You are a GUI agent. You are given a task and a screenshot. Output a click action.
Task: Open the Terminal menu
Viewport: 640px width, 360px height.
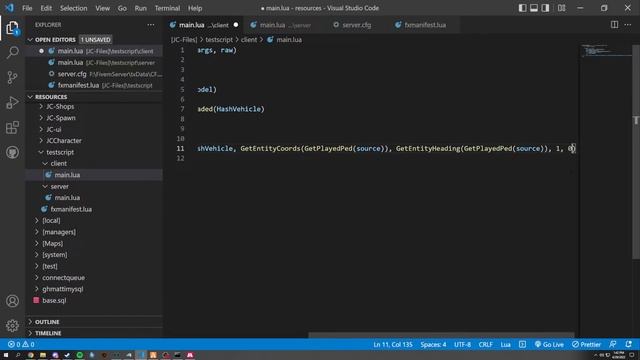coord(167,8)
